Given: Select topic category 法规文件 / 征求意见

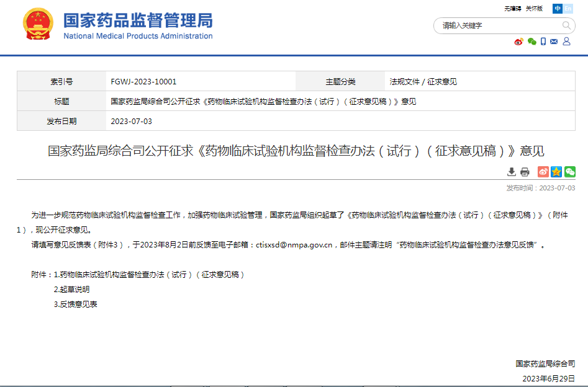Looking at the screenshot, I should [x=423, y=82].
